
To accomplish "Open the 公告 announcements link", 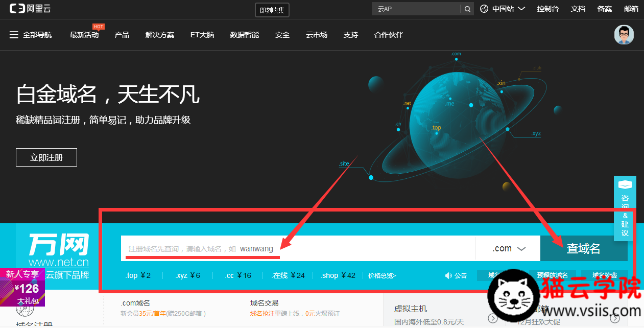I will [461, 275].
